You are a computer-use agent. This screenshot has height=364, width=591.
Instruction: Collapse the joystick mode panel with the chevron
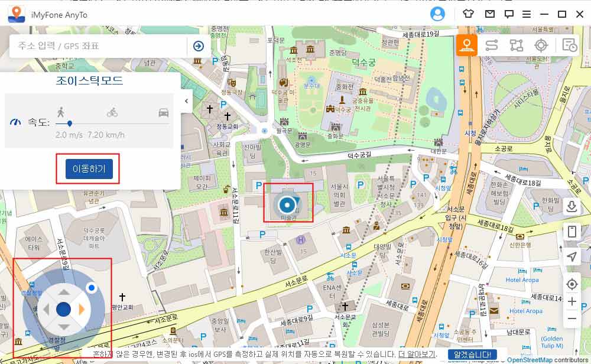pyautogui.click(x=187, y=101)
